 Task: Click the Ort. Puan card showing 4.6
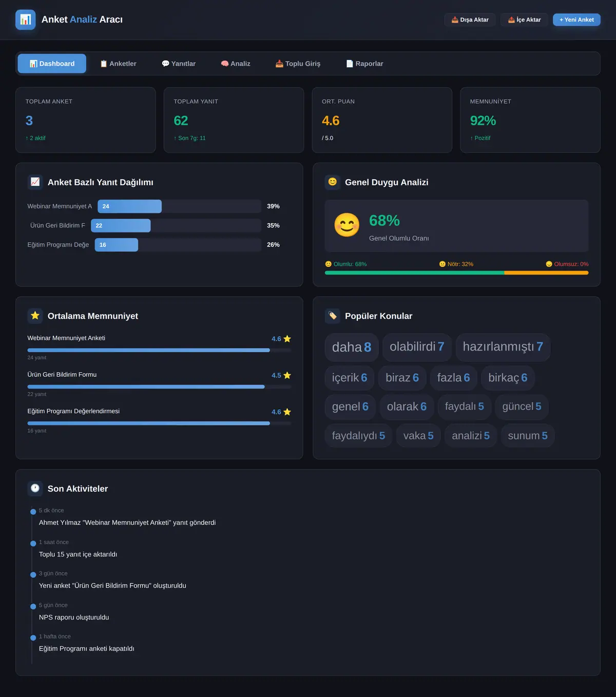point(382,120)
